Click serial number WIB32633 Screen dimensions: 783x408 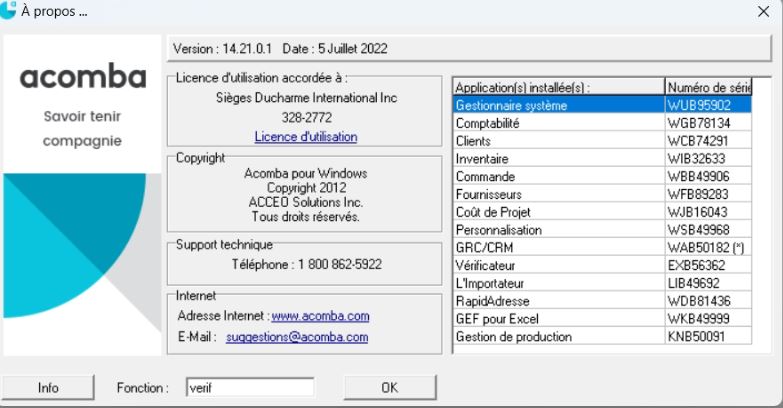click(697, 159)
